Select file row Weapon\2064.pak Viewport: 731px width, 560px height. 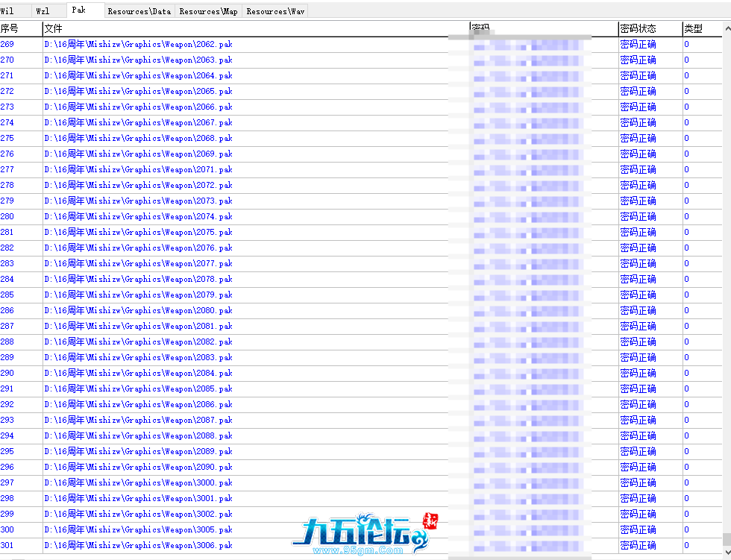pos(361,75)
